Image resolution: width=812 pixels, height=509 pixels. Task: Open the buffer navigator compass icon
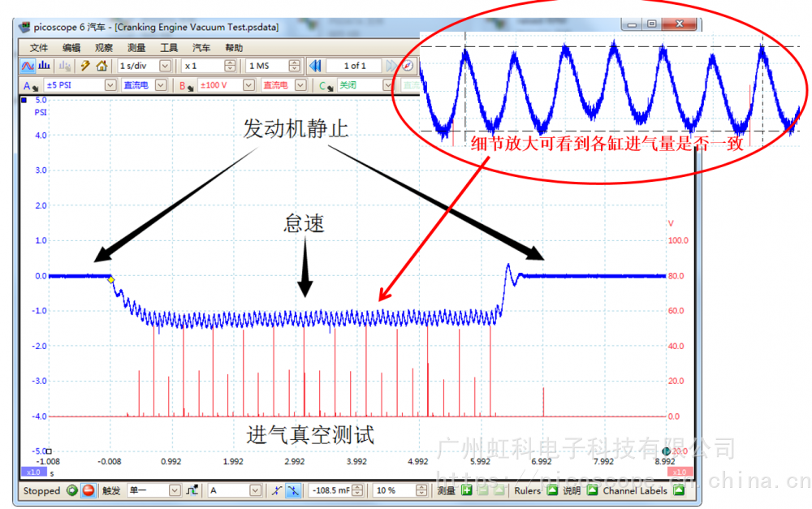pyautogui.click(x=408, y=66)
